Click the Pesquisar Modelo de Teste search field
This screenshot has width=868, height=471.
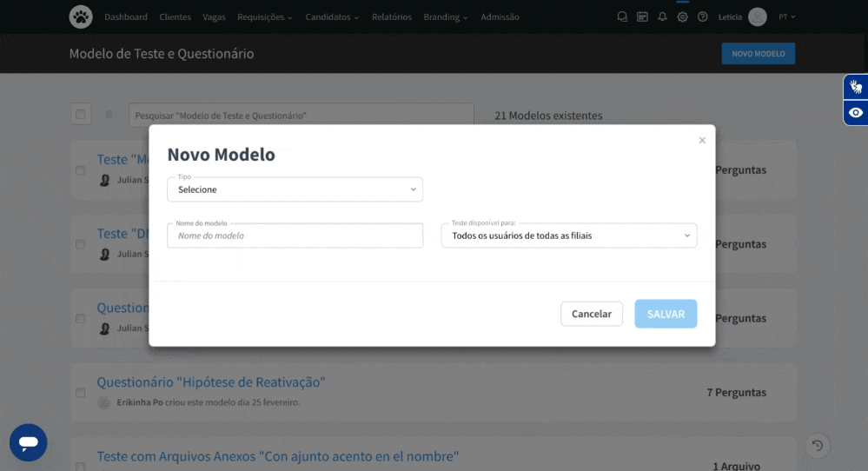[301, 115]
